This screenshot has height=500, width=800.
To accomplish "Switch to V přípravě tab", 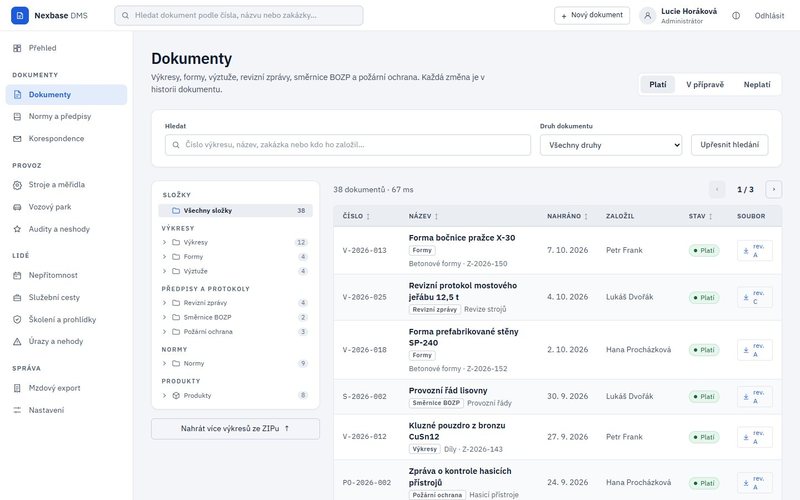I will pyautogui.click(x=705, y=85).
